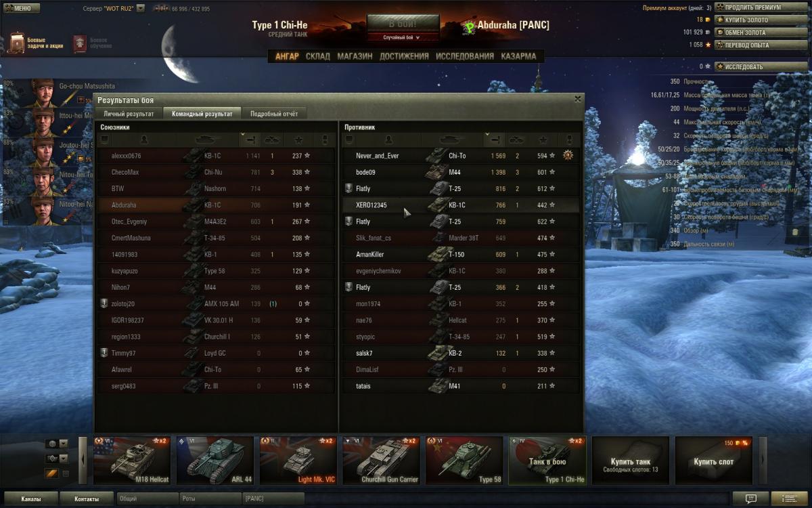Image resolution: width=812 pixels, height=508 pixels.
Task: Open the contacts list icon bottom-right
Action: pos(789,499)
